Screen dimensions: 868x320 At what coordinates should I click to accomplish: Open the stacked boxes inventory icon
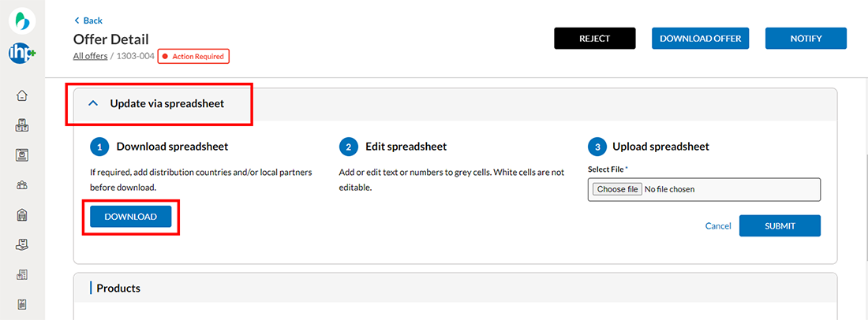pos(22,125)
